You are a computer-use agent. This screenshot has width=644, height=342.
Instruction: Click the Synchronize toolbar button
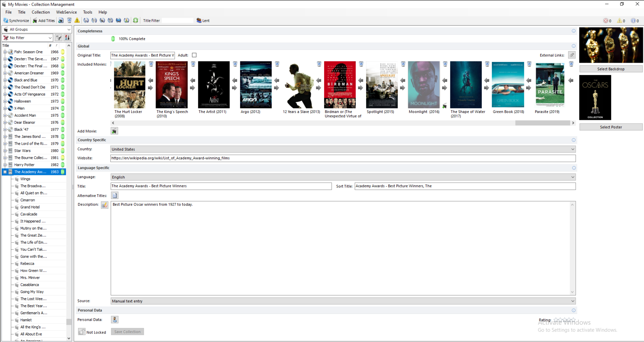[16, 20]
